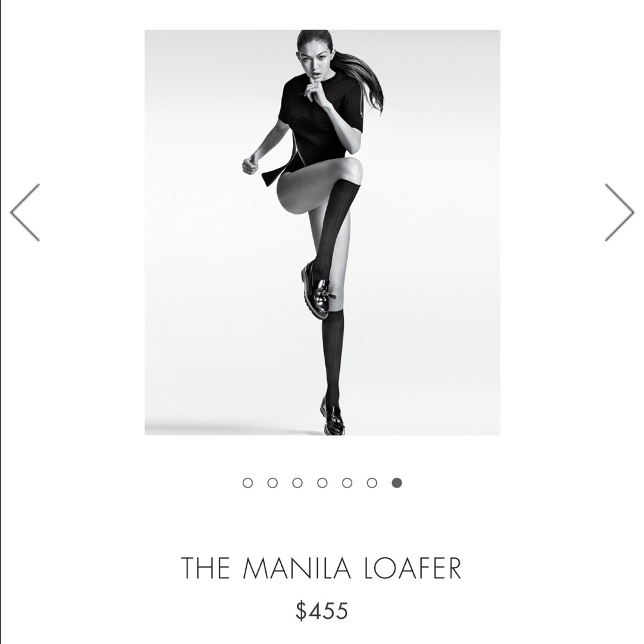The height and width of the screenshot is (644, 644).
Task: Click the $455 price text
Action: coord(322,610)
